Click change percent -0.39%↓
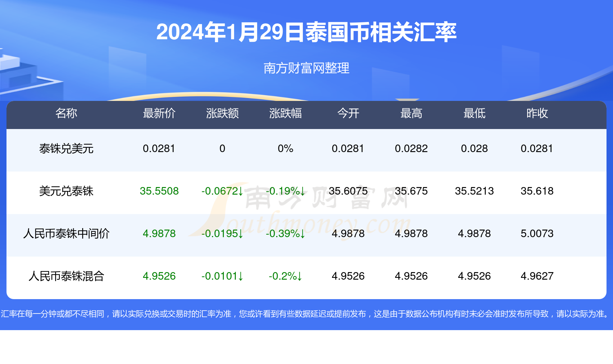This screenshot has height=364, width=613. point(286,234)
